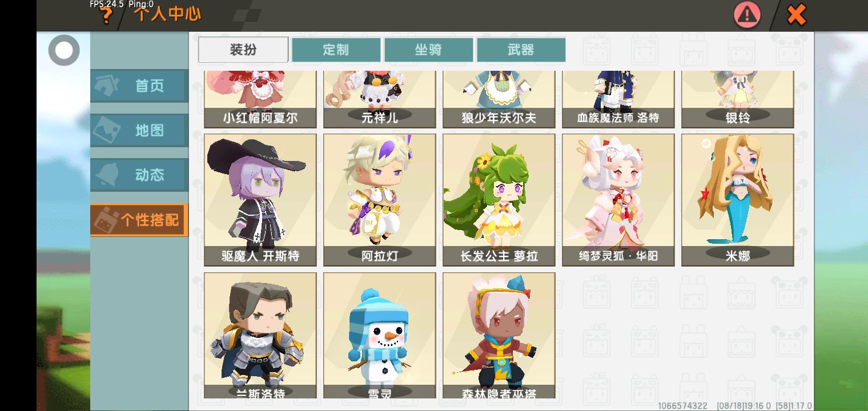
Task: Select the 雪灵 snowman skin
Action: (x=380, y=336)
